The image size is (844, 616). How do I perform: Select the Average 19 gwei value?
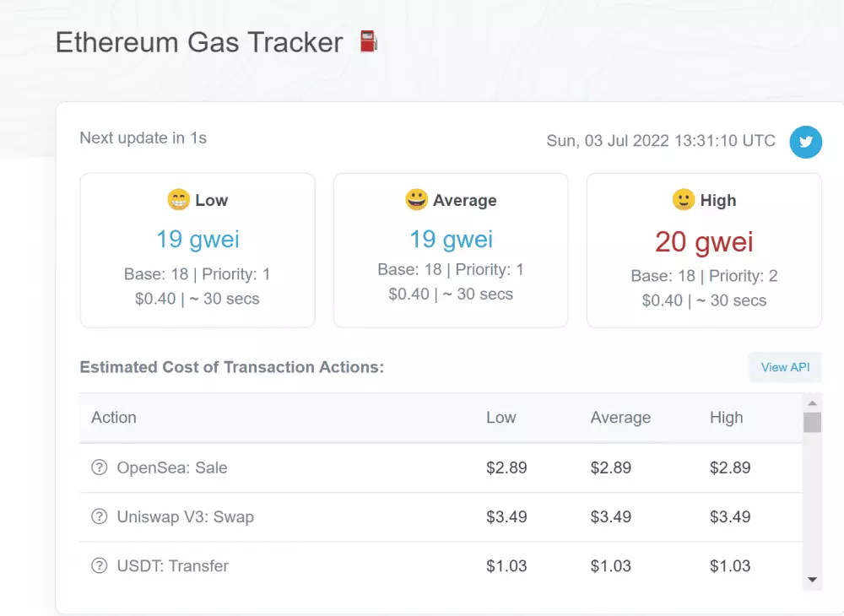tap(451, 239)
